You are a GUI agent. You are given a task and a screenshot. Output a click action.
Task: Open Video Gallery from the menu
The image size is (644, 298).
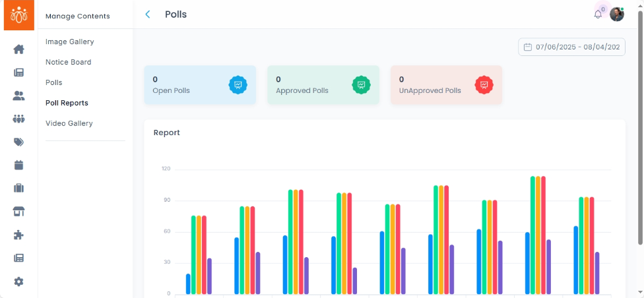(69, 123)
